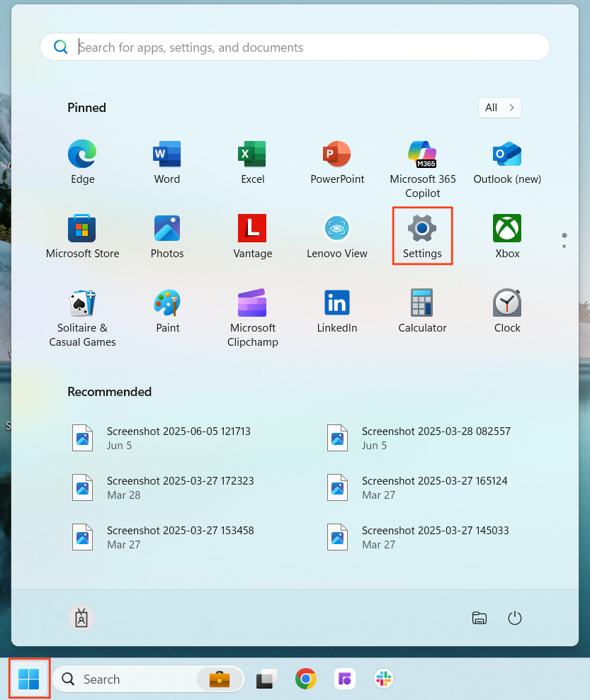The image size is (590, 700).
Task: Launch PowerPoint from pinned apps
Action: pyautogui.click(x=337, y=162)
